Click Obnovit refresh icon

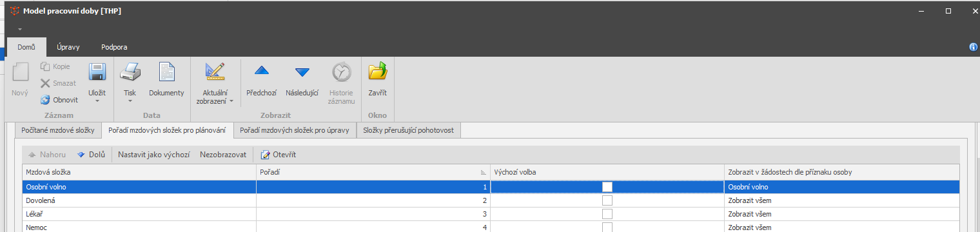coord(45,100)
